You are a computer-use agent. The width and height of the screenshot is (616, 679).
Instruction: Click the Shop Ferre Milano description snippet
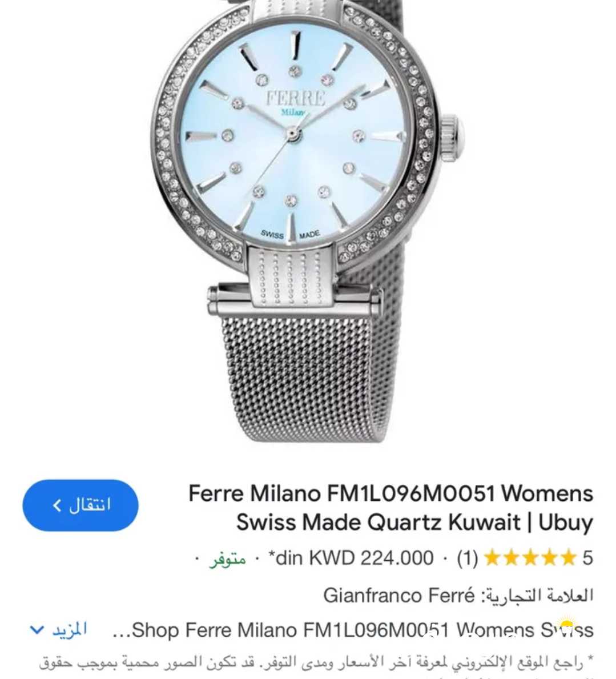[x=353, y=630]
